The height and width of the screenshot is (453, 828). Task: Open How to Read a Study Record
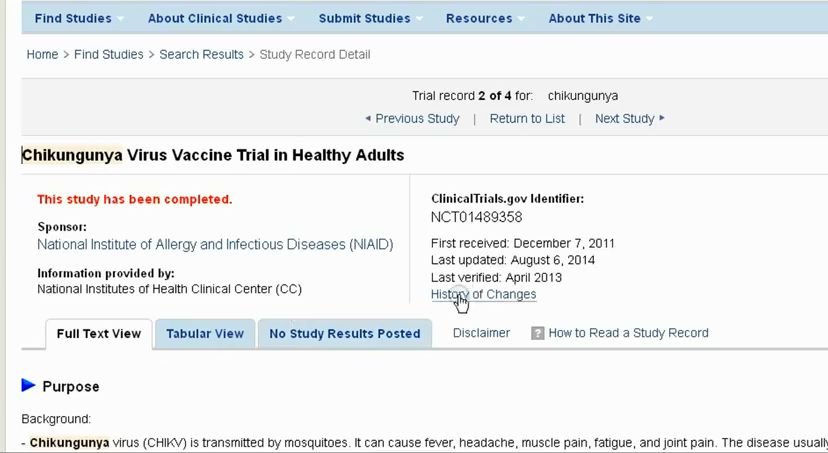(628, 333)
